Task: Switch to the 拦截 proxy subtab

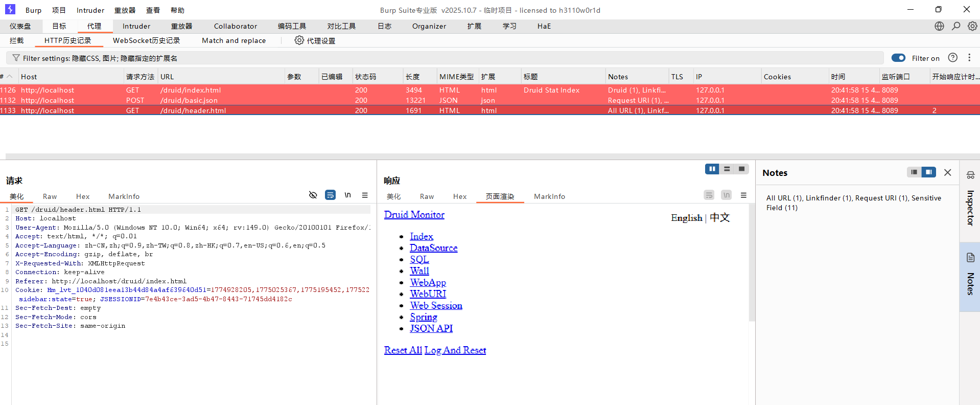Action: point(17,40)
